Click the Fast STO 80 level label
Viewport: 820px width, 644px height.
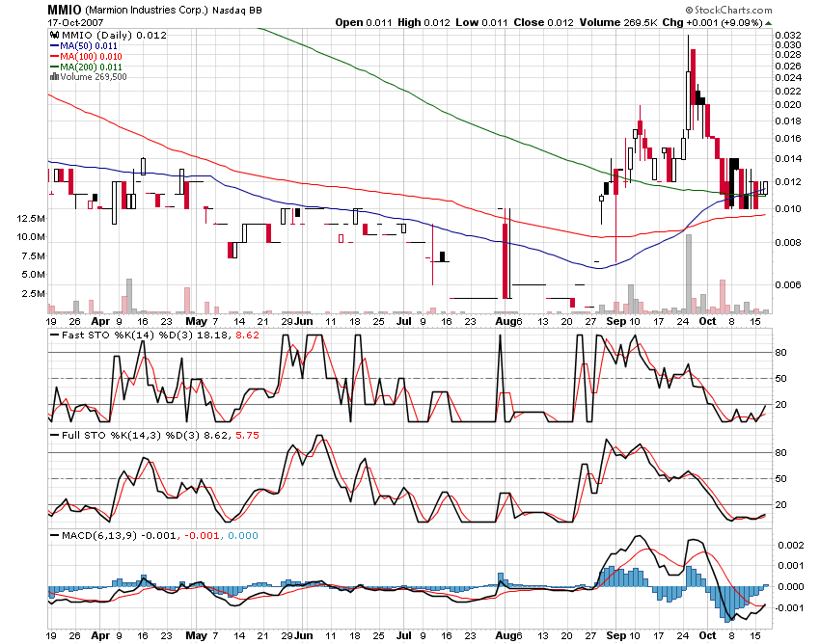(x=780, y=353)
